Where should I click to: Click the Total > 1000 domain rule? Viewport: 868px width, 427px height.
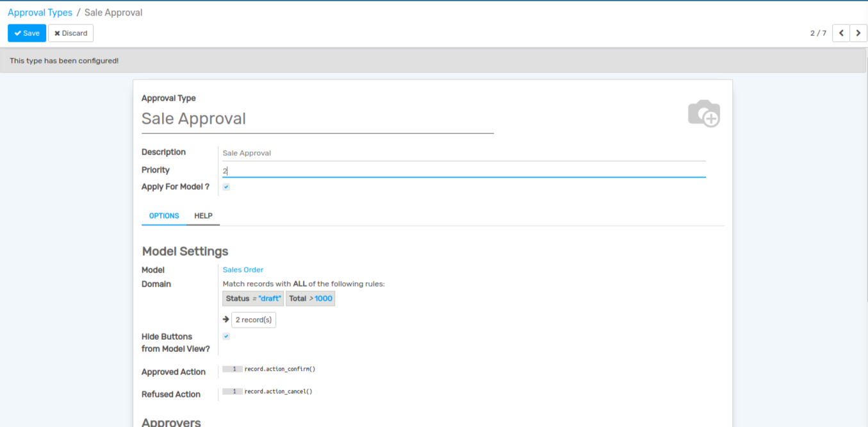(310, 299)
